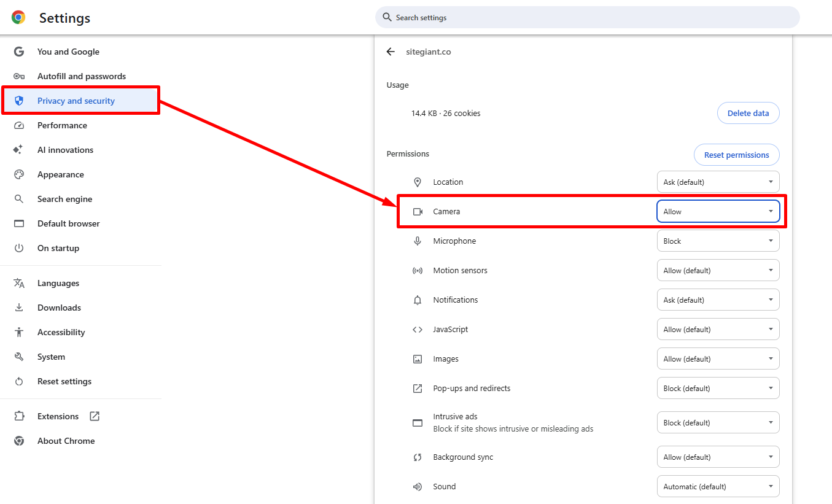
Task: Expand the Microphone permission dropdown
Action: (718, 241)
